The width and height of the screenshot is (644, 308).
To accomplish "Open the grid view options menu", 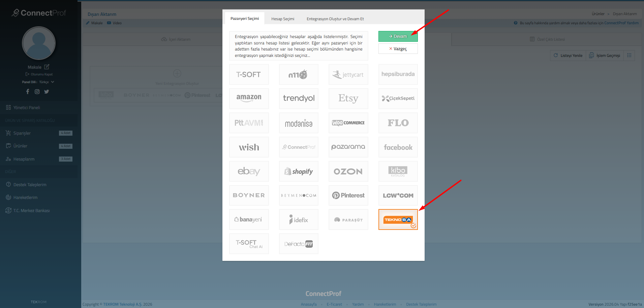I will [629, 56].
